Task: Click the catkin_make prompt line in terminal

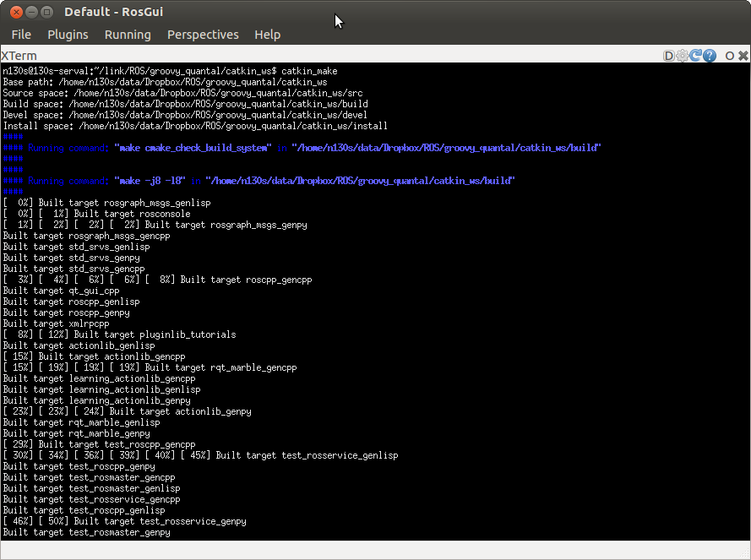Action: pyautogui.click(x=169, y=71)
